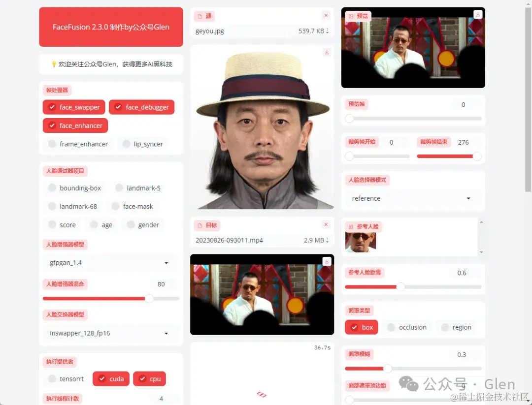Edit the trim frame end value 276

click(467, 142)
